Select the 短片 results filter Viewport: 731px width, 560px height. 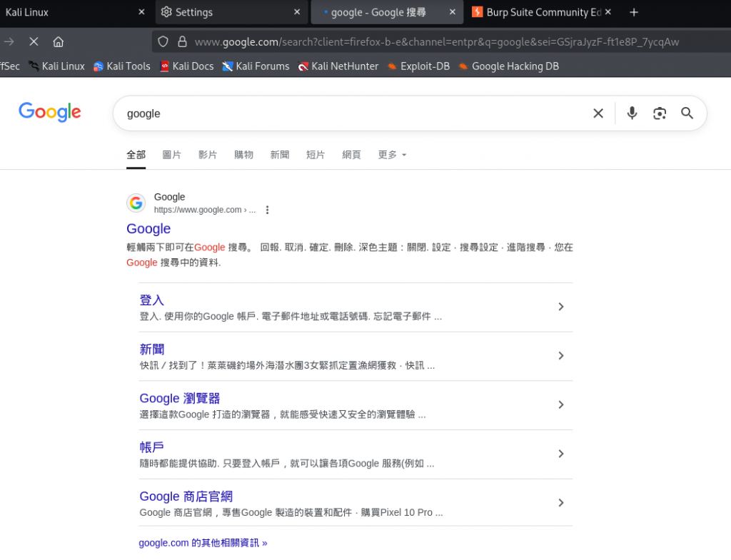[x=315, y=155]
